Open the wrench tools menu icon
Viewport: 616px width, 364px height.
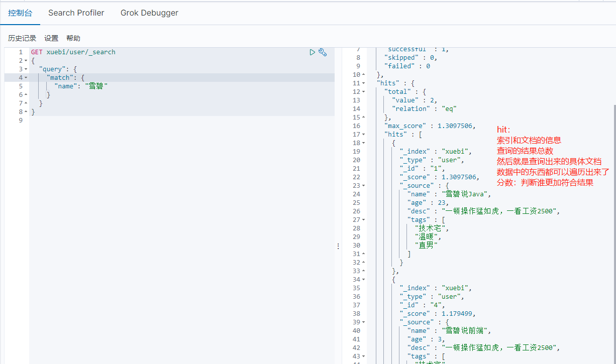[x=323, y=52]
